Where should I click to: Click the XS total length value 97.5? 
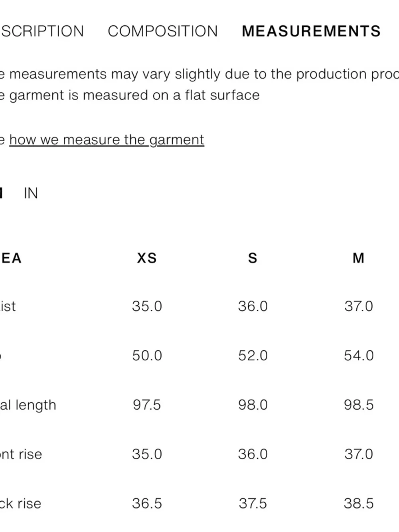click(147, 405)
